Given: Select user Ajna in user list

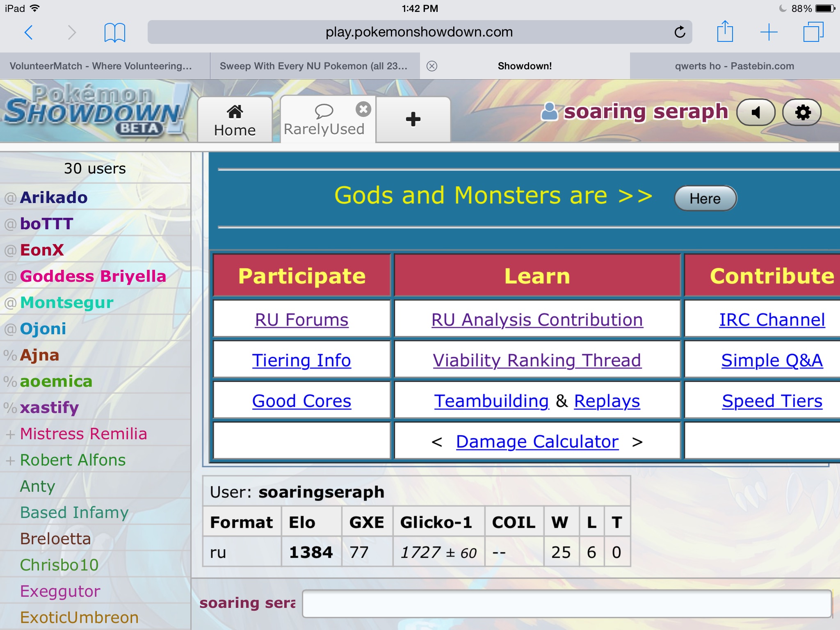Looking at the screenshot, I should coord(95,355).
